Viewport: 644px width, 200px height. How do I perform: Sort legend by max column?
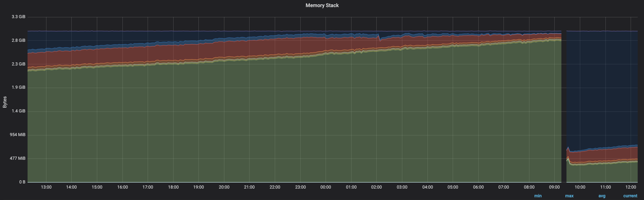569,196
